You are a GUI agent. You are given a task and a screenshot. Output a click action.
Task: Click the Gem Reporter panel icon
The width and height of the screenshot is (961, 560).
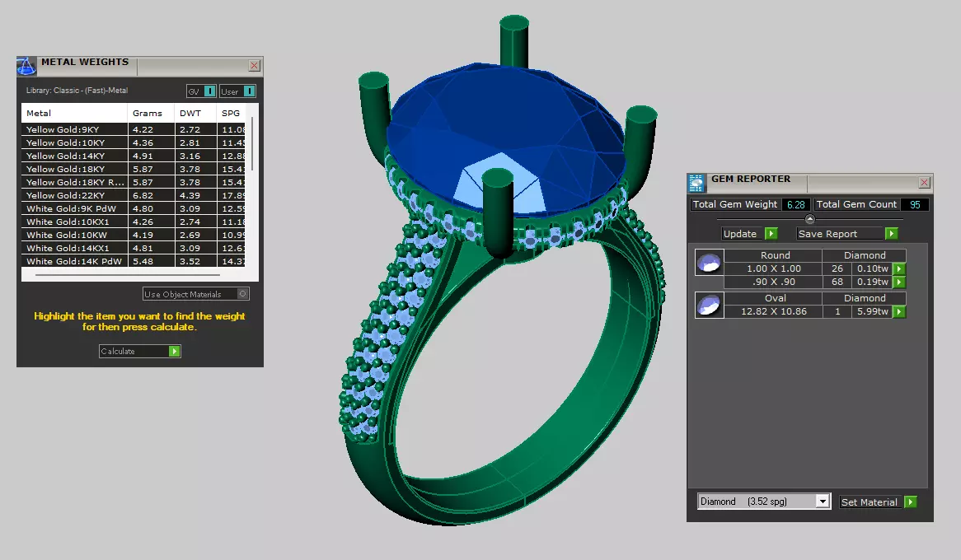pyautogui.click(x=696, y=183)
